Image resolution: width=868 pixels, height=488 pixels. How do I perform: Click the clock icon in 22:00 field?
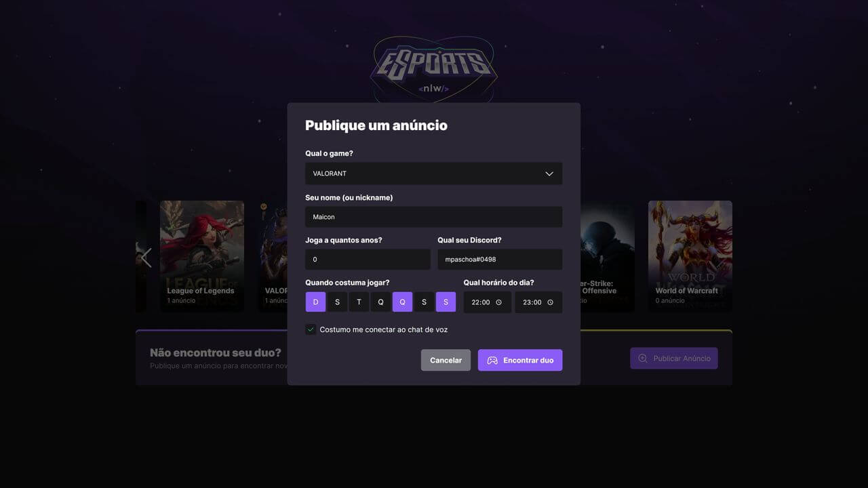pos(499,302)
